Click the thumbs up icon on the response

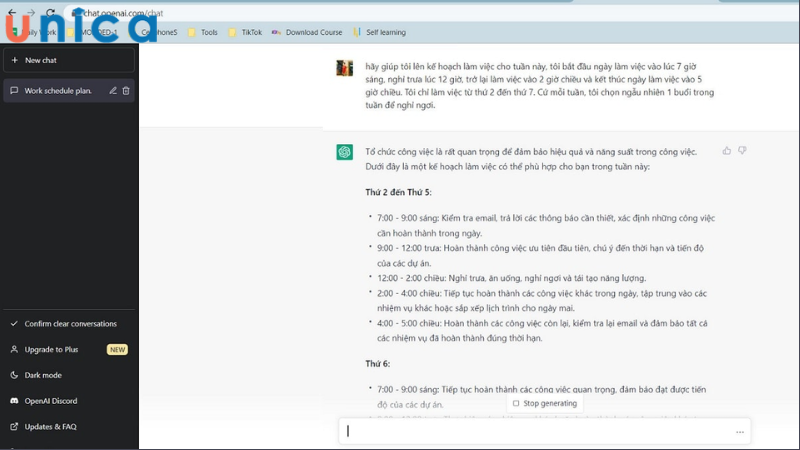tap(727, 151)
